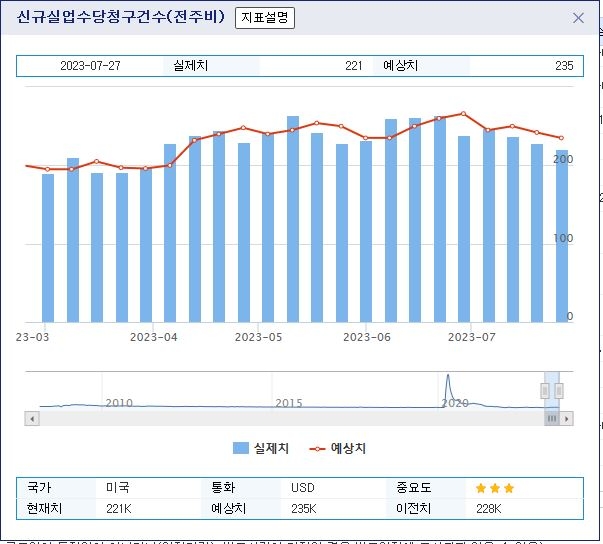The image size is (603, 544).
Task: Click the 2023-07-27 date in header row
Action: click(x=90, y=66)
